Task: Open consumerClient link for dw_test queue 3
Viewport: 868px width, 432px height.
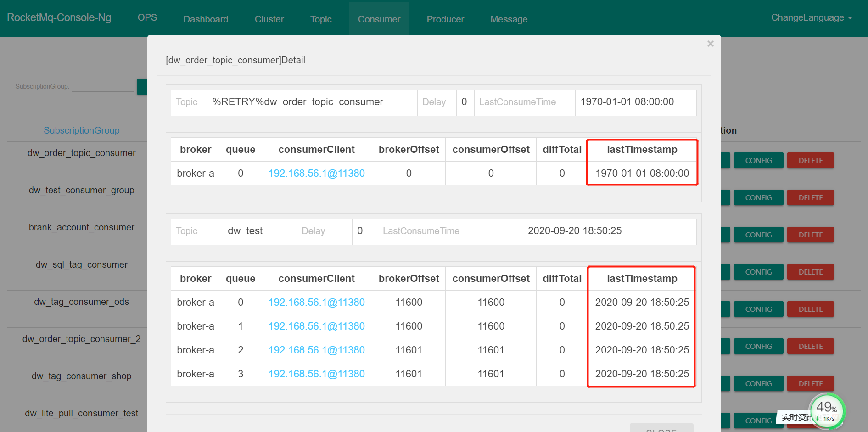Action: 316,374
